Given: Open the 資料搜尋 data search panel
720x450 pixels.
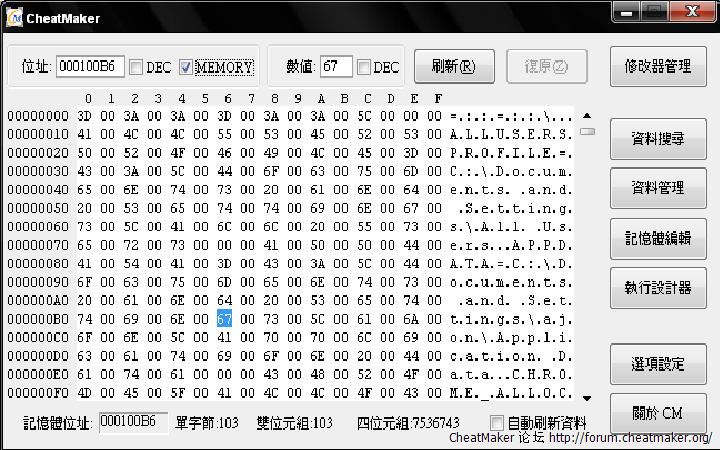Looking at the screenshot, I should 658,139.
